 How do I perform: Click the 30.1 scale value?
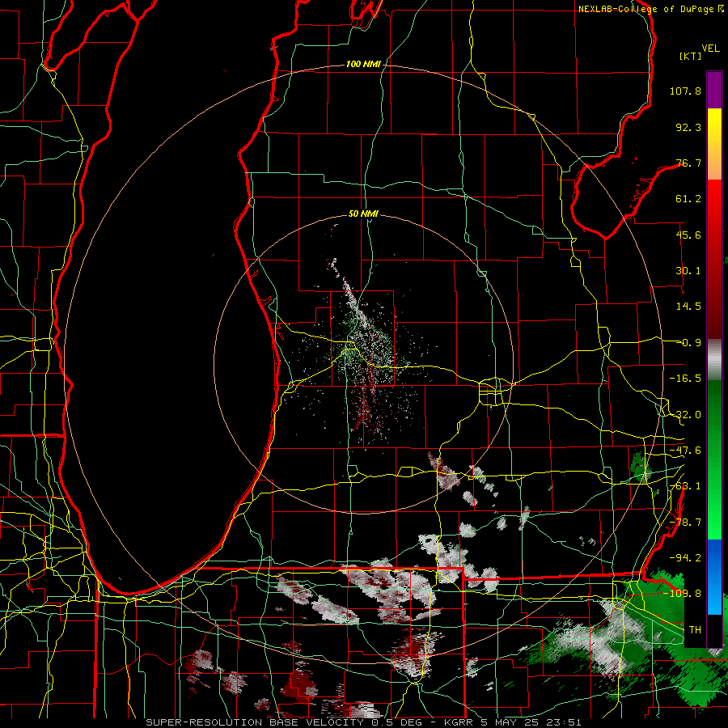coord(688,271)
